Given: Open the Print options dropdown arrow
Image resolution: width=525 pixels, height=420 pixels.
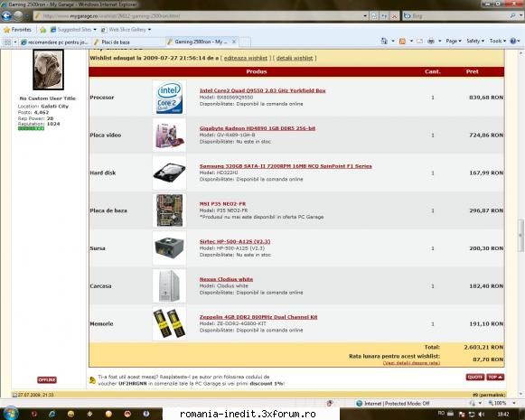Looking at the screenshot, I should 440,41.
